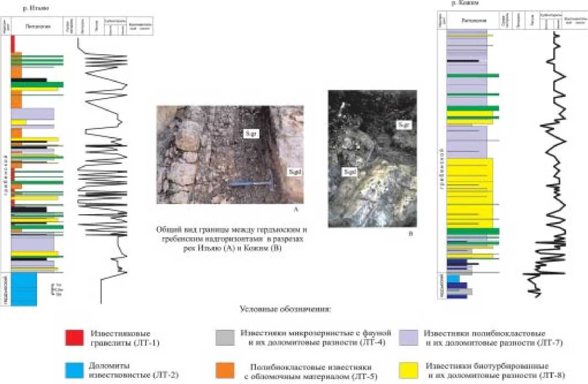Click the orange ЛТ-5 legend swatch

(225, 371)
